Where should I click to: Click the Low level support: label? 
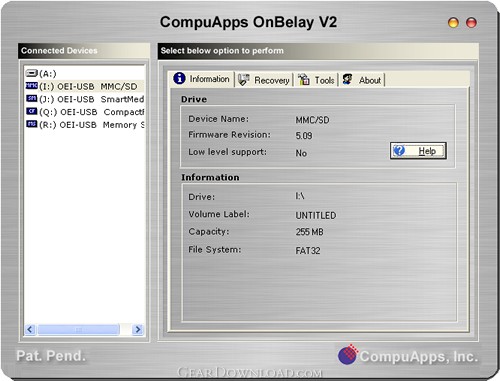[227, 152]
